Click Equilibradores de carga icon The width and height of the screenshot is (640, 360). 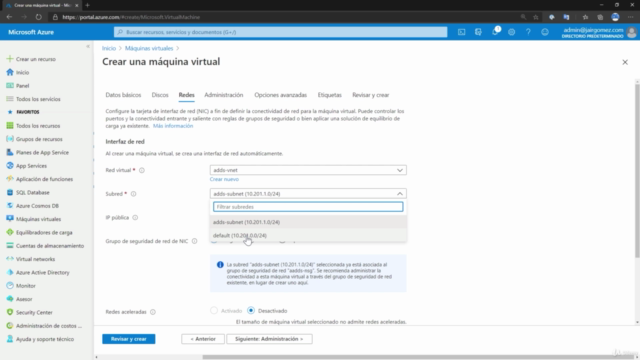pyautogui.click(x=10, y=232)
